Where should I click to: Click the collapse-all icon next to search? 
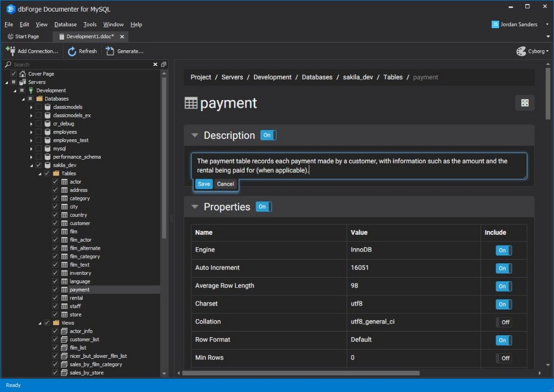(x=163, y=64)
